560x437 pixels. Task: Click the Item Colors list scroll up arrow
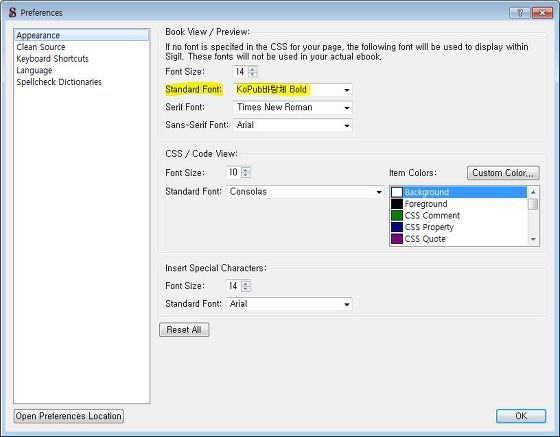(533, 192)
